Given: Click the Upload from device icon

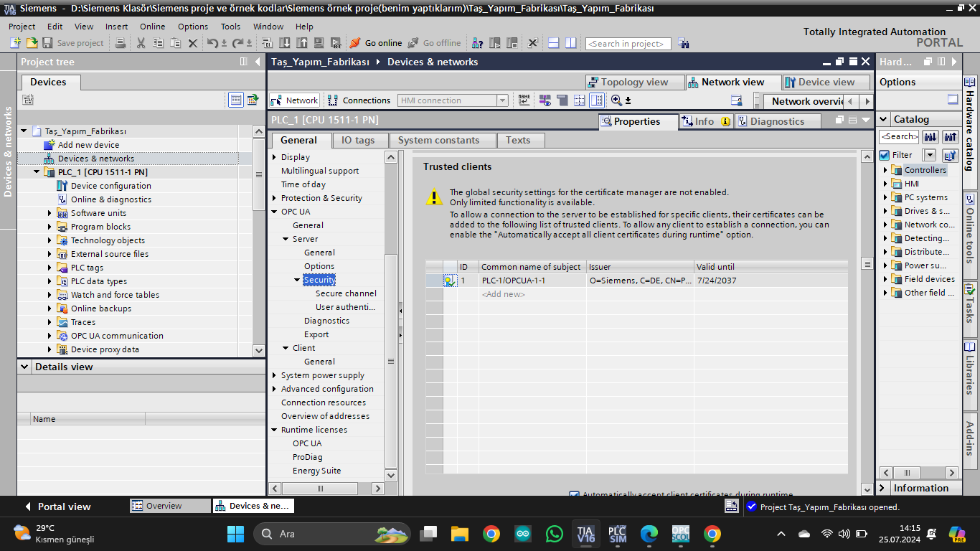Looking at the screenshot, I should 301,43.
